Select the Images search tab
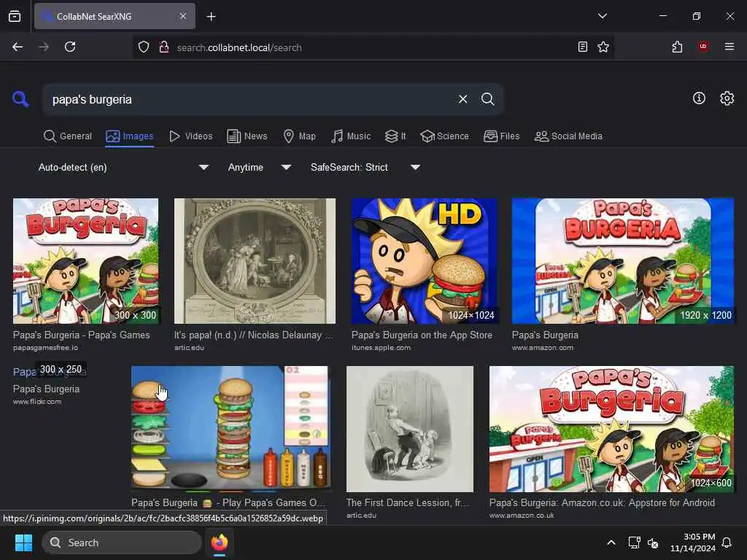Image resolution: width=747 pixels, height=560 pixels. pos(130,136)
